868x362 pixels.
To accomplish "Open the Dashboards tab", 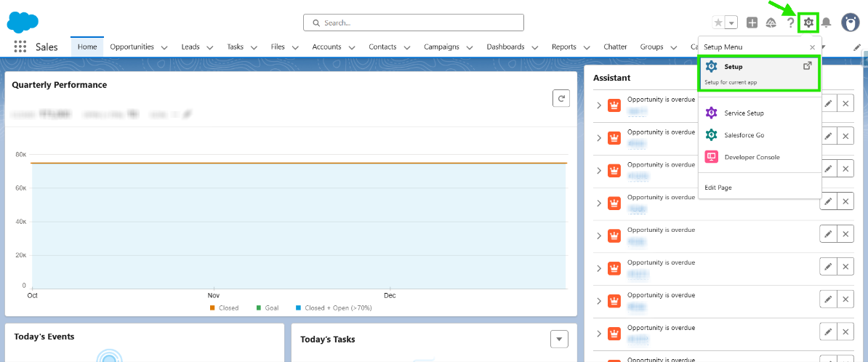I will click(x=505, y=47).
